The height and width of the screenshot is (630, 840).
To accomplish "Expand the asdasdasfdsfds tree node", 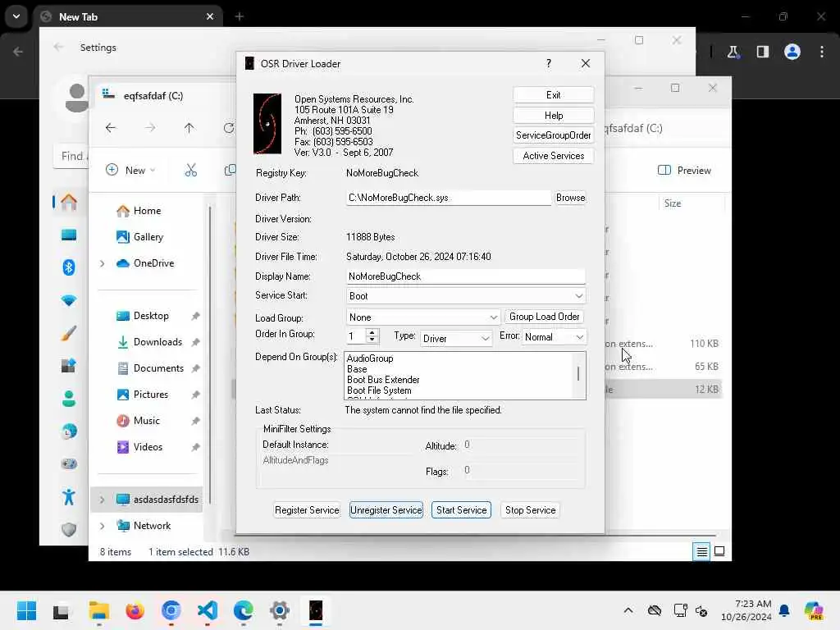I will coord(103,500).
